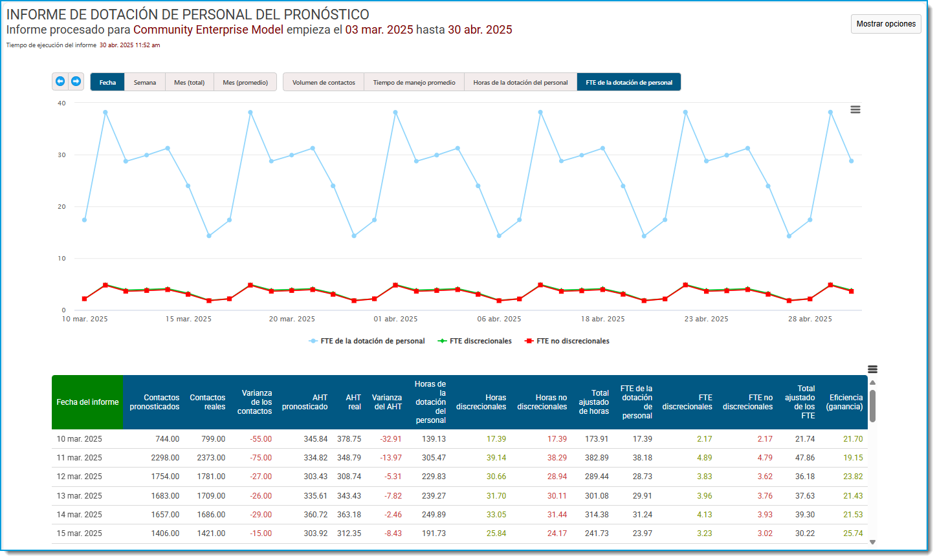Select the Fecha view tab
The height and width of the screenshot is (560, 937).
tap(107, 82)
